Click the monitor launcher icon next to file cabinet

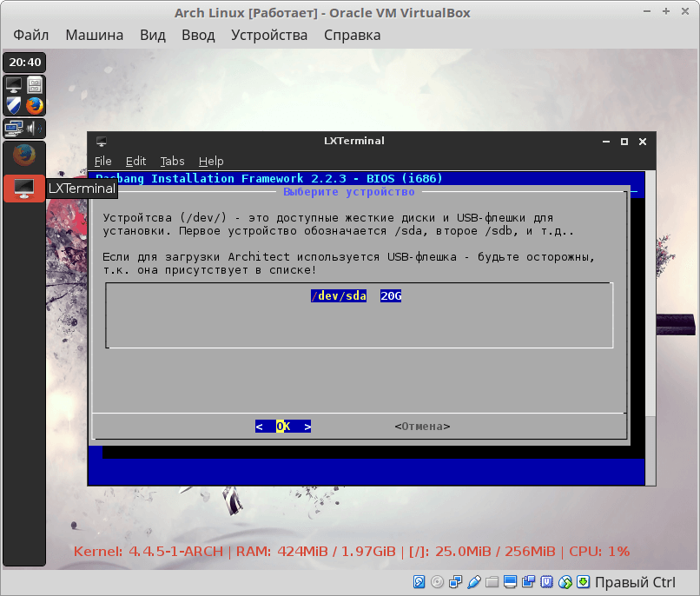pos(14,85)
